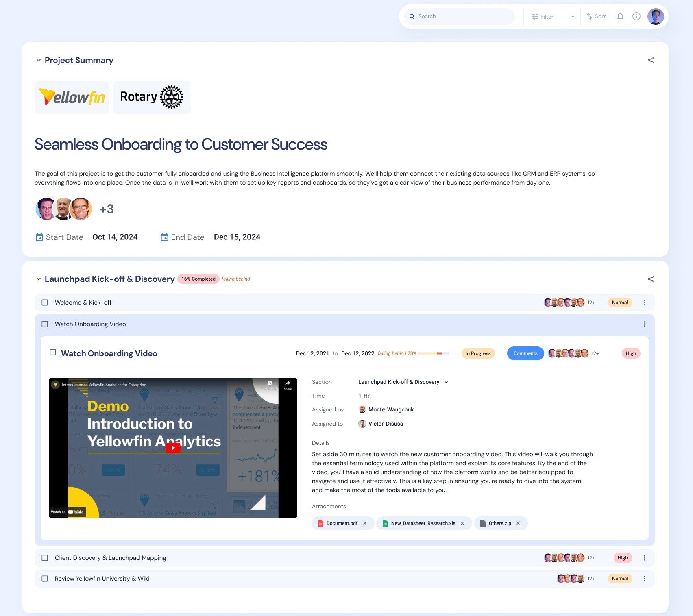Check the Welcome & Kick-off checkbox
693x616 pixels.
tap(45, 303)
